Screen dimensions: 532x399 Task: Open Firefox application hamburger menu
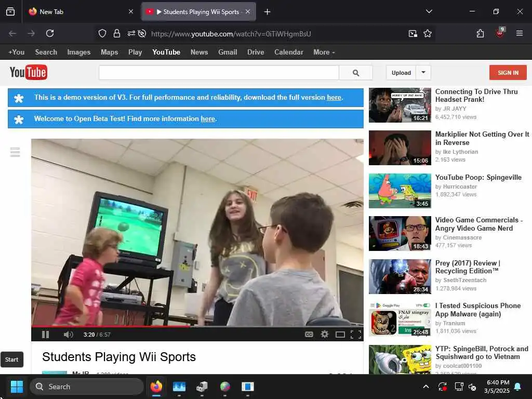coord(520,33)
